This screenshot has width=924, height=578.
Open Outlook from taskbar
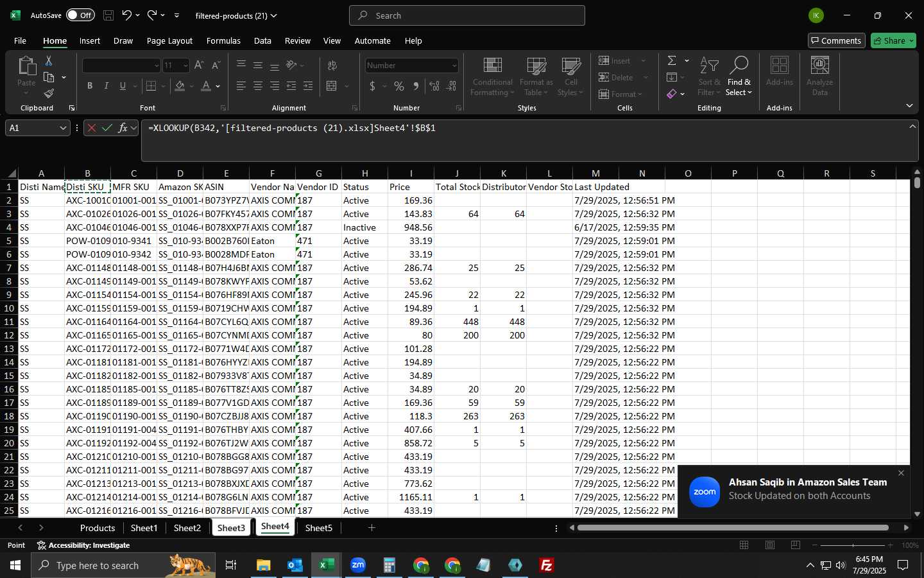295,565
